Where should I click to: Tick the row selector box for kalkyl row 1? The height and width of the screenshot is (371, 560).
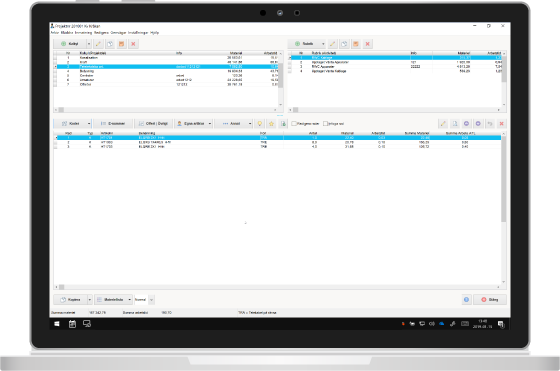point(55,57)
